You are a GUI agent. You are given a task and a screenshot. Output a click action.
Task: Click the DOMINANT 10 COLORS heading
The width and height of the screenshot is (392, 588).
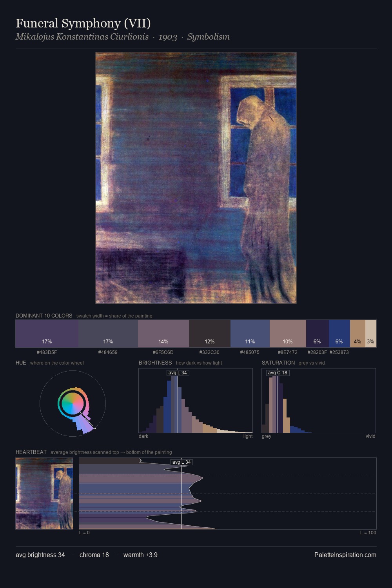tap(44, 316)
